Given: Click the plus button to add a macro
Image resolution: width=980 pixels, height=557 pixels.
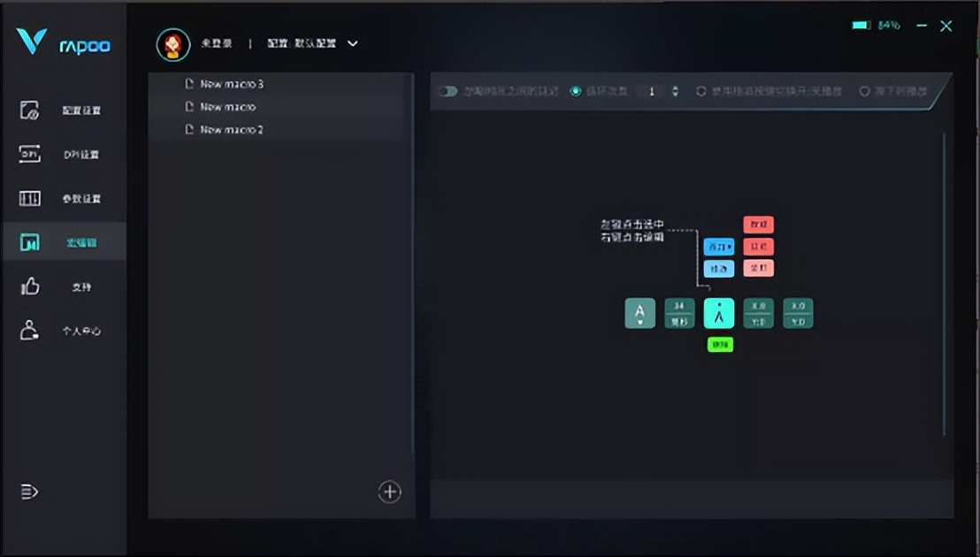Looking at the screenshot, I should pyautogui.click(x=389, y=492).
